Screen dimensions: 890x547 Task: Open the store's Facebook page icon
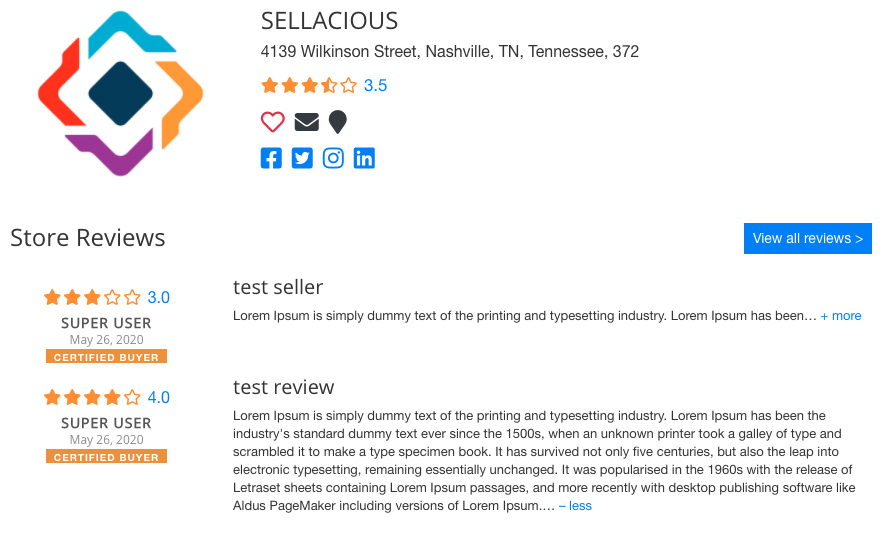point(271,158)
